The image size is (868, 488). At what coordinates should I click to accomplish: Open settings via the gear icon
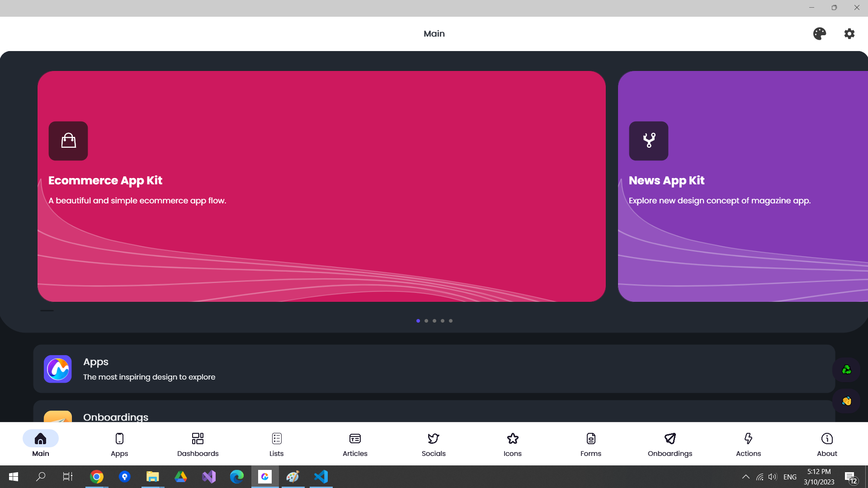click(x=849, y=34)
